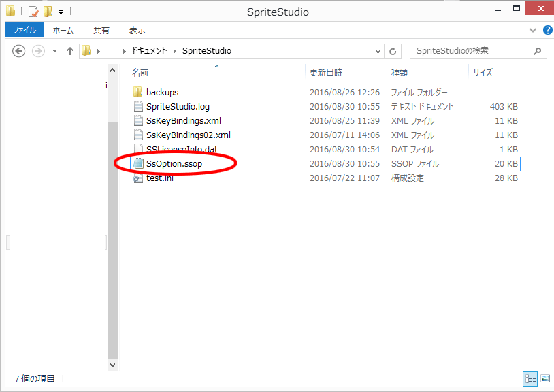Viewport: 554px width, 392px height.
Task: Click the 7 個の項目 status text
Action: (35, 379)
